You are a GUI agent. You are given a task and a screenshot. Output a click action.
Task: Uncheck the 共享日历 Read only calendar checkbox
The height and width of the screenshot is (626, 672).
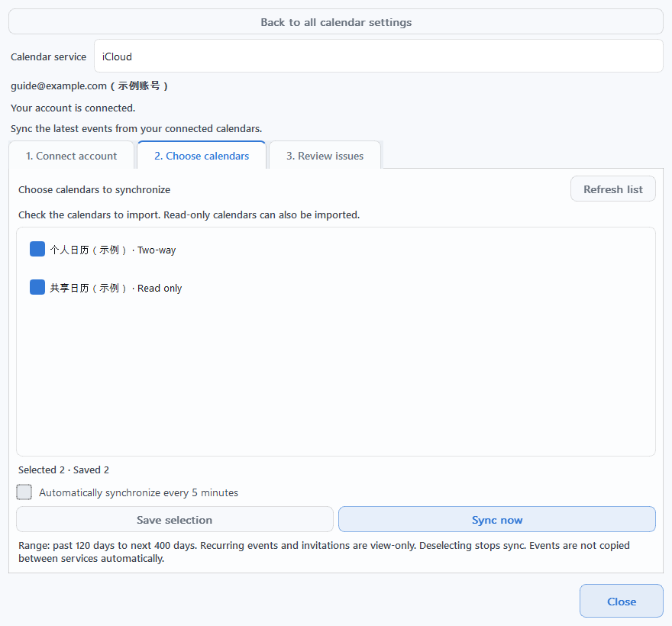coord(37,287)
